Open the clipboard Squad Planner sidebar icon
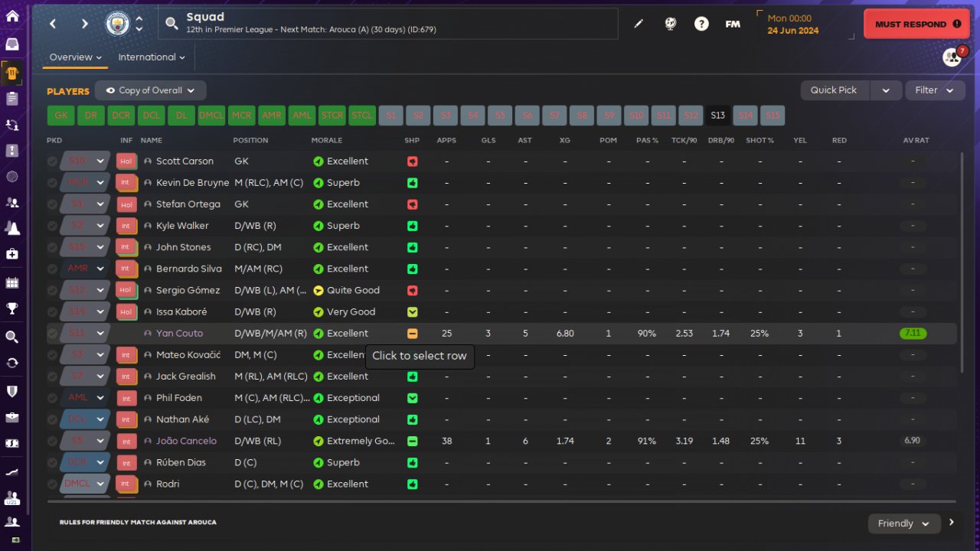Screen dimensions: 980x551 point(12,99)
